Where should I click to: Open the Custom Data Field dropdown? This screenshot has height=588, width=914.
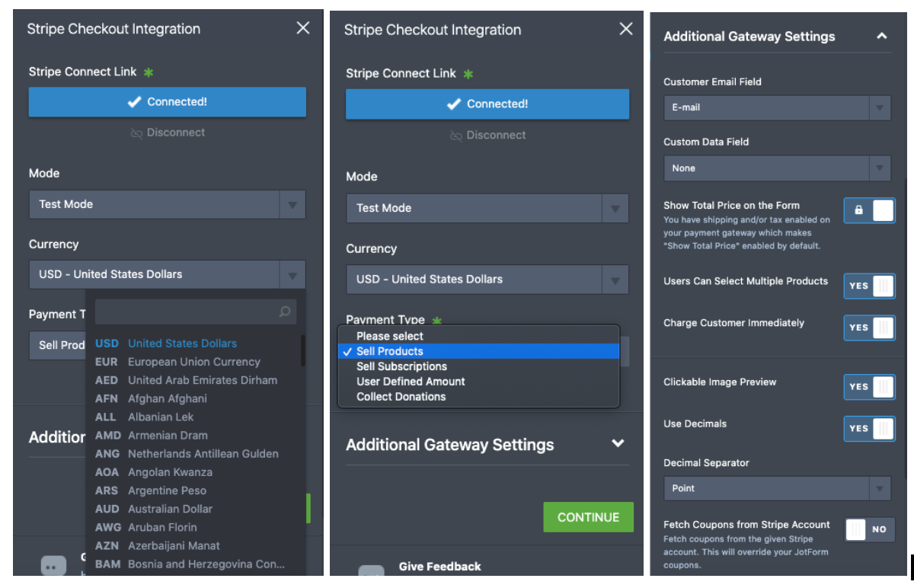pos(777,168)
